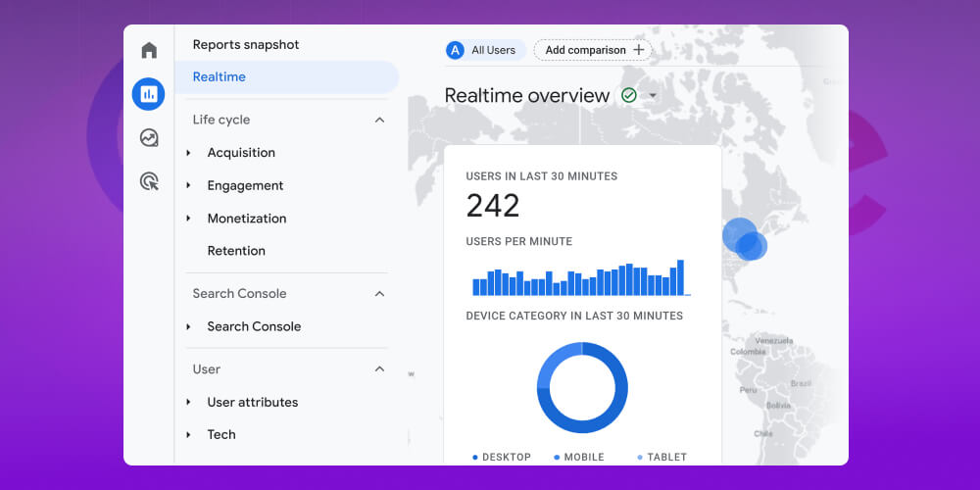Click the blue 'A' All Users badge
980x490 pixels.
point(455,50)
